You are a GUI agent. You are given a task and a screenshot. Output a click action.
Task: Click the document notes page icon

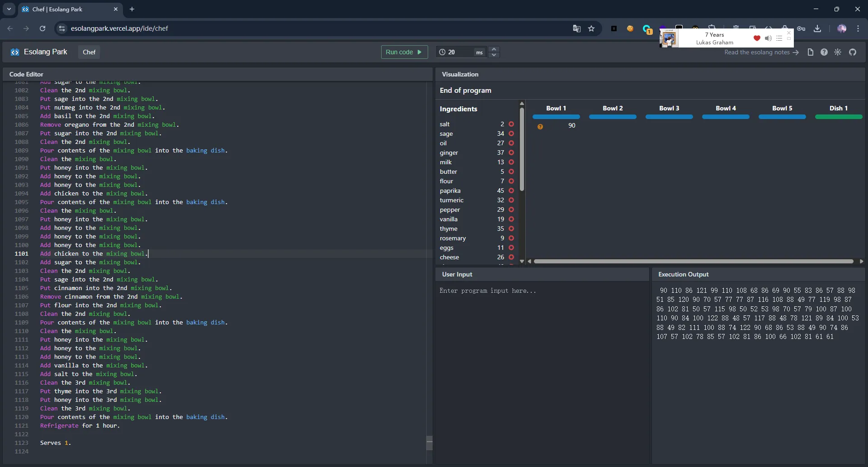pos(811,52)
